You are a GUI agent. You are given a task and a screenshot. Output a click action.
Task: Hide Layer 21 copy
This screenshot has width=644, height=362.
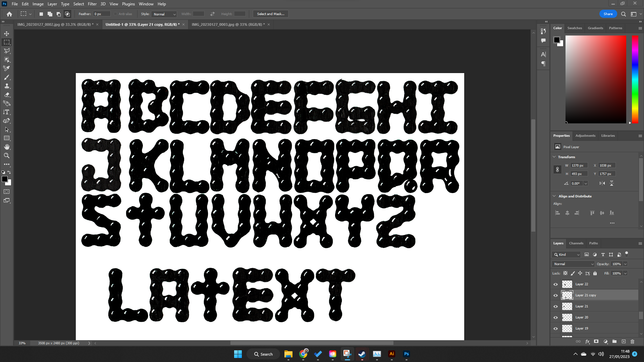click(556, 295)
